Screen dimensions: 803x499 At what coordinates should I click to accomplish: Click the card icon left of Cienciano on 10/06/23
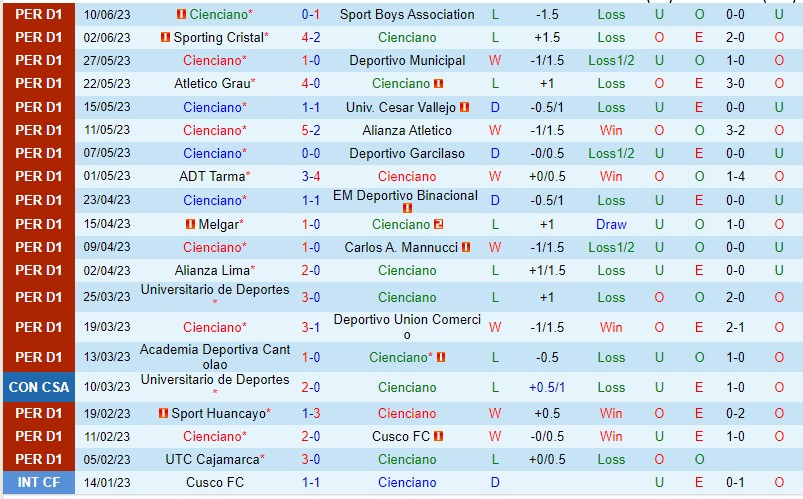click(181, 14)
